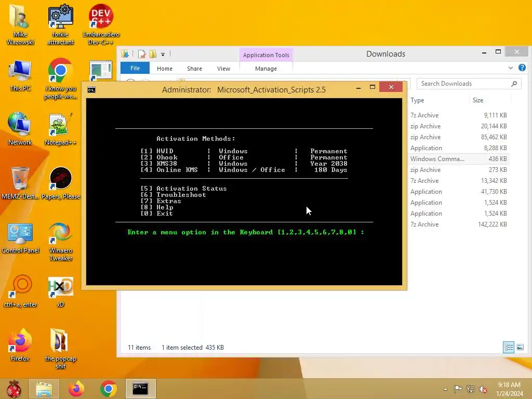Open the shortcut icon behind the console window
Viewport: 532px width, 399px height.
pos(101,71)
